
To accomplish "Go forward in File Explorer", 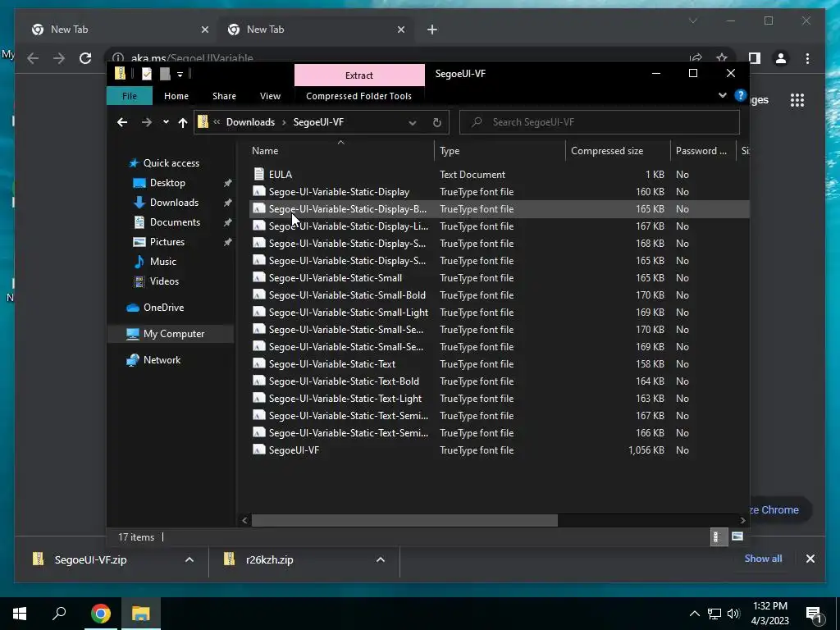I will click(x=146, y=122).
